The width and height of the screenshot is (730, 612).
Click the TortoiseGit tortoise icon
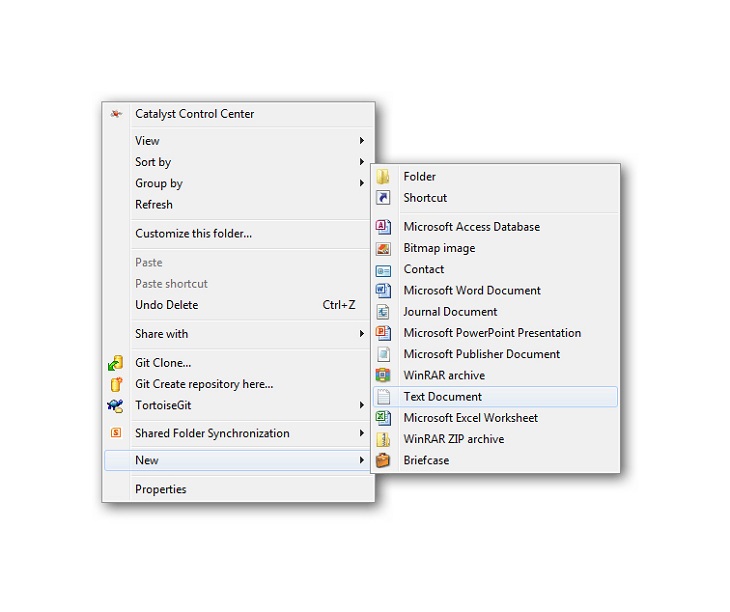coord(115,405)
